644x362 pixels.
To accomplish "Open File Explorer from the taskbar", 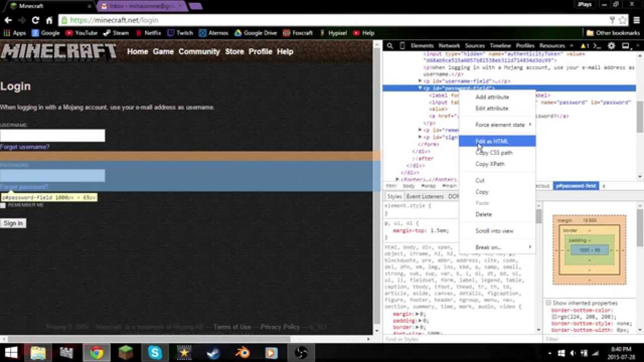I will 38,352.
